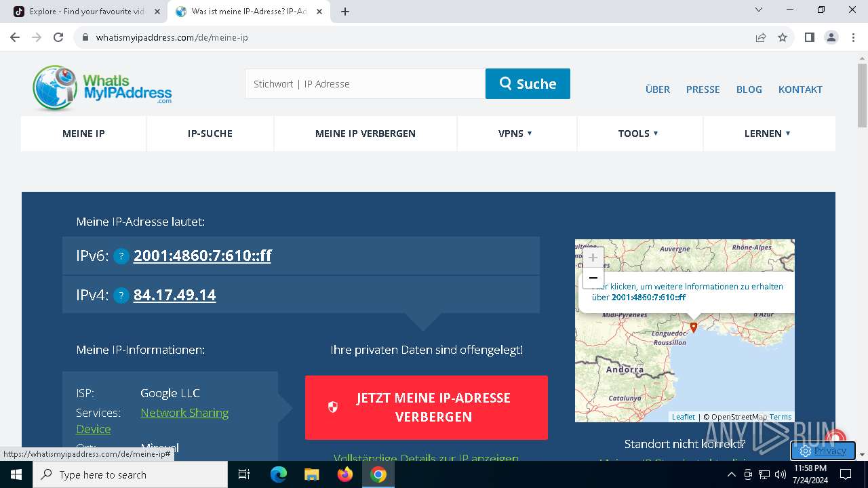Go back with browser back arrow
The height and width of the screenshot is (488, 868).
(15, 37)
